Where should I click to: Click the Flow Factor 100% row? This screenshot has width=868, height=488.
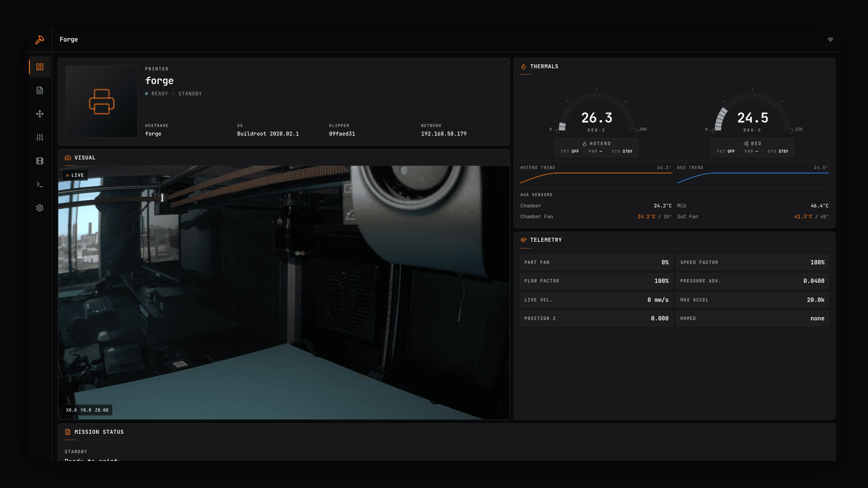coord(596,281)
